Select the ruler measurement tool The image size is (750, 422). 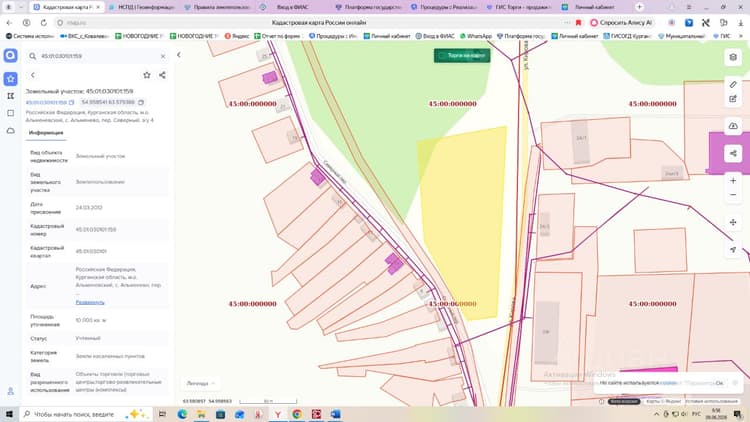point(733,84)
